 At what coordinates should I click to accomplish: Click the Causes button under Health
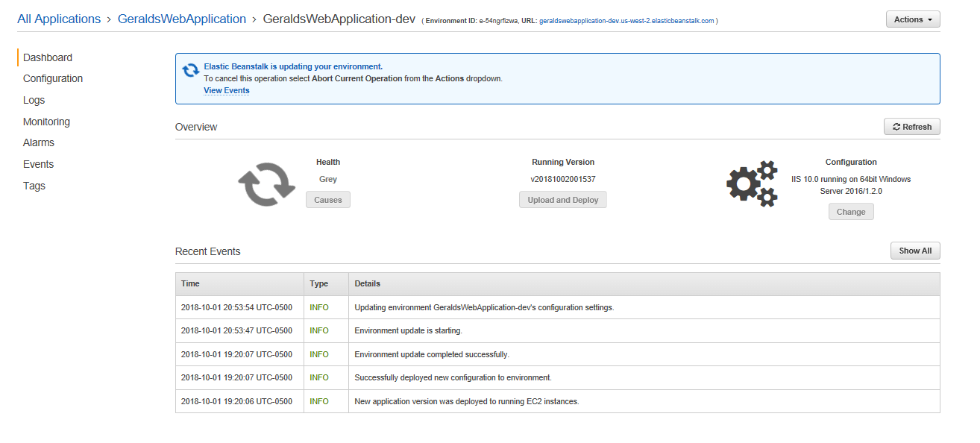click(x=328, y=200)
